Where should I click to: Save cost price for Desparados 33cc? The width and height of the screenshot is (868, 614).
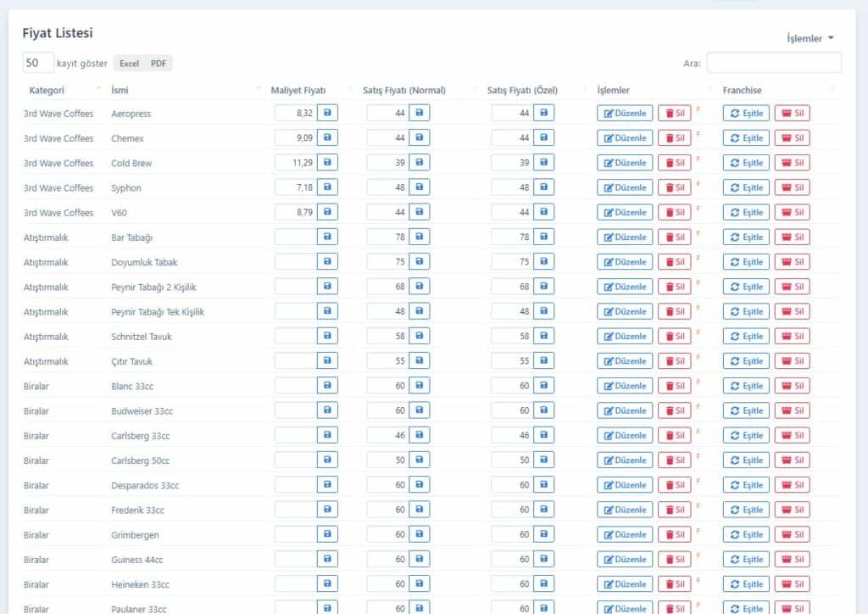pos(327,484)
